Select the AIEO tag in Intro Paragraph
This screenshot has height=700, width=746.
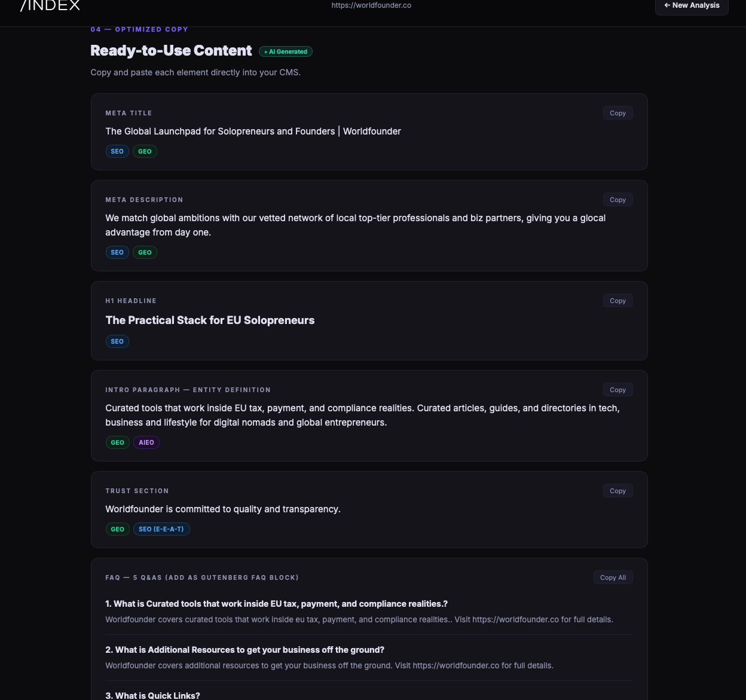(x=146, y=442)
